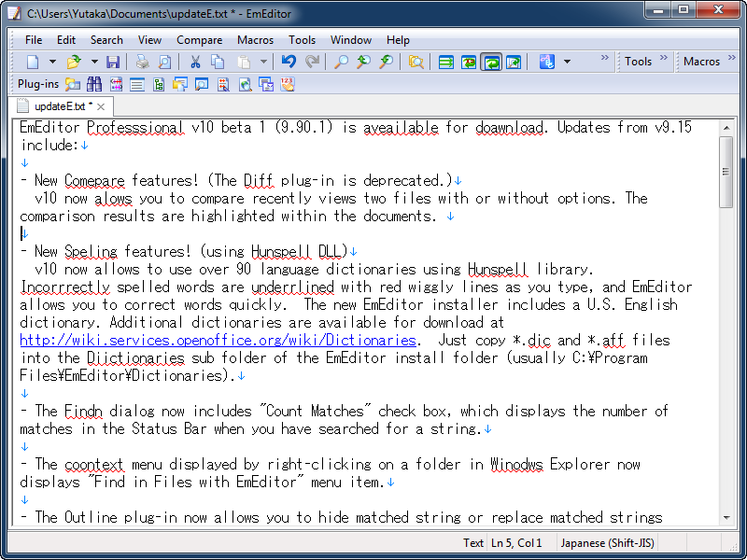The height and width of the screenshot is (560, 747).
Task: Click the Japanese (Shift-JIS) encoding status entry
Action: pyautogui.click(x=608, y=543)
